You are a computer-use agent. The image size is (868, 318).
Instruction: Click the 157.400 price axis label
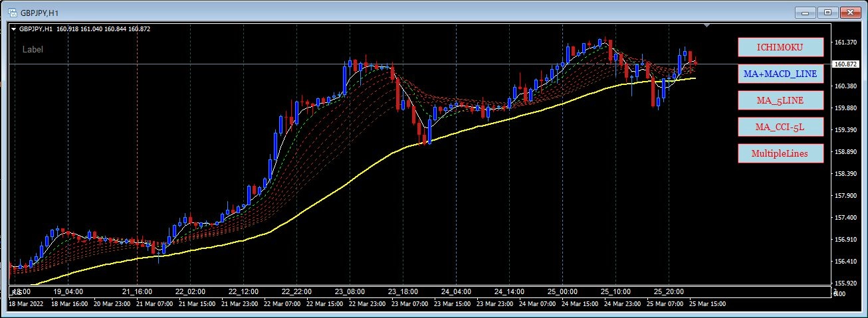[x=845, y=217]
